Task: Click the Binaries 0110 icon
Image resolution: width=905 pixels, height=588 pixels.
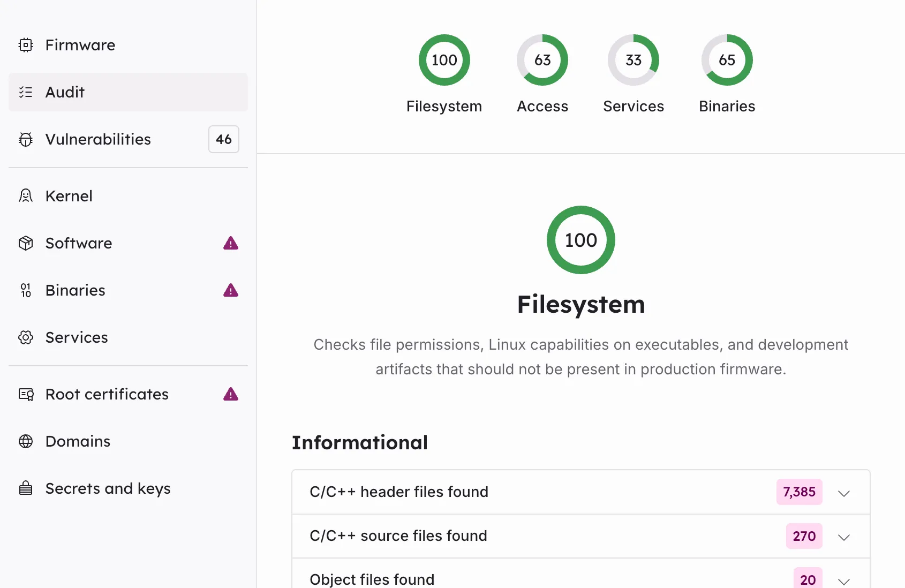Action: [26, 290]
